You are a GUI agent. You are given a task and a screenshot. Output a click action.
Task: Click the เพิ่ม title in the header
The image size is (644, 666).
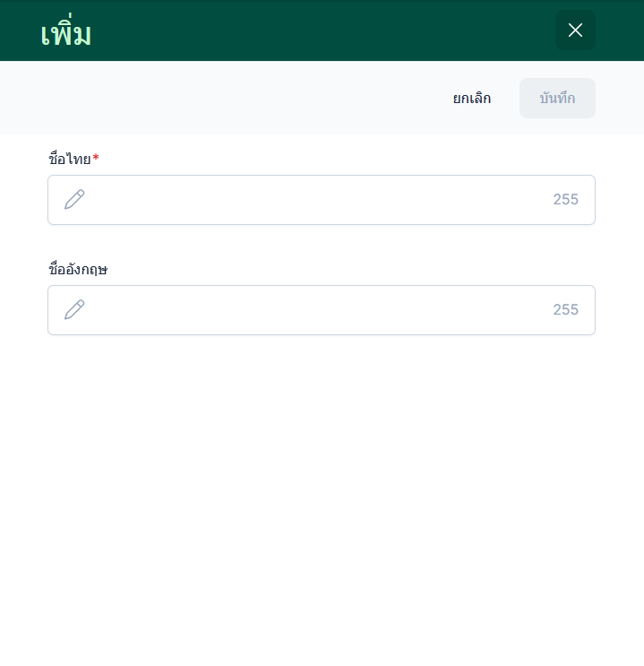point(65,33)
